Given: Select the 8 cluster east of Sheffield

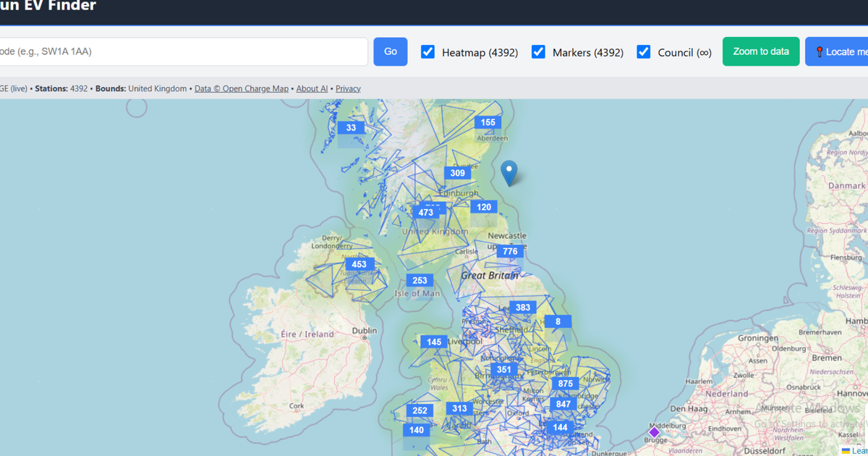Looking at the screenshot, I should (557, 321).
